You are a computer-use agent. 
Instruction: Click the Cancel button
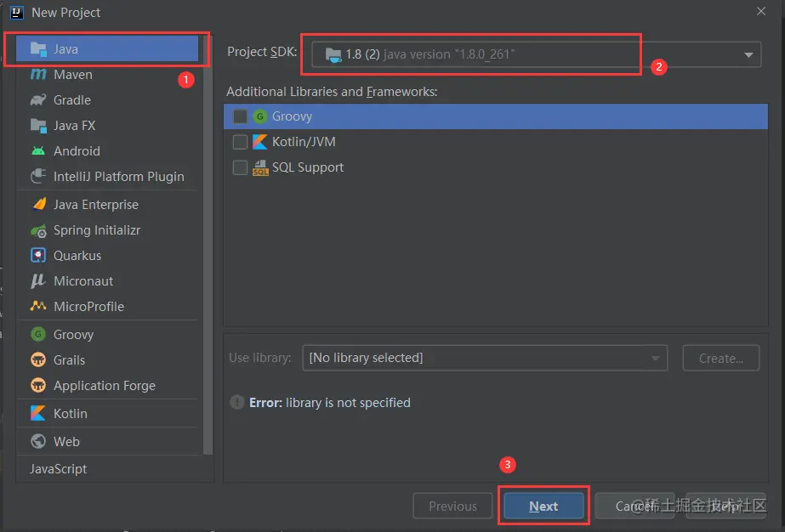click(x=634, y=506)
